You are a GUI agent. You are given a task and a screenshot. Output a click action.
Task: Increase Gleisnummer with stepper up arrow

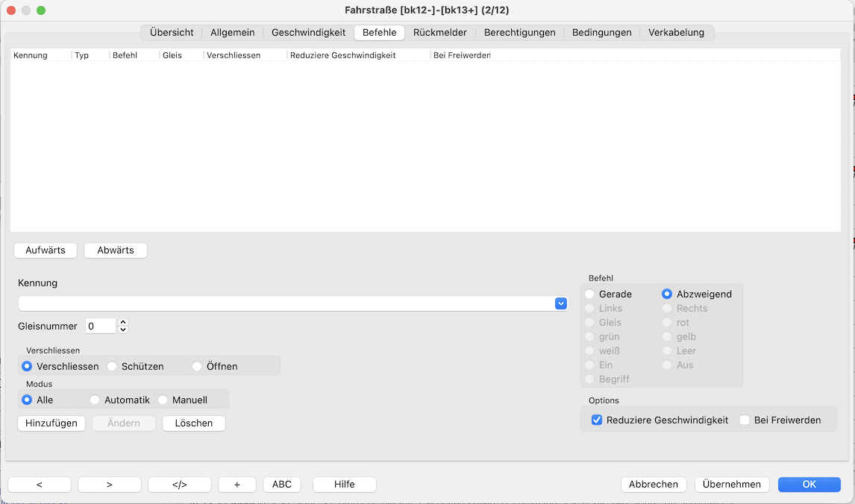123,322
